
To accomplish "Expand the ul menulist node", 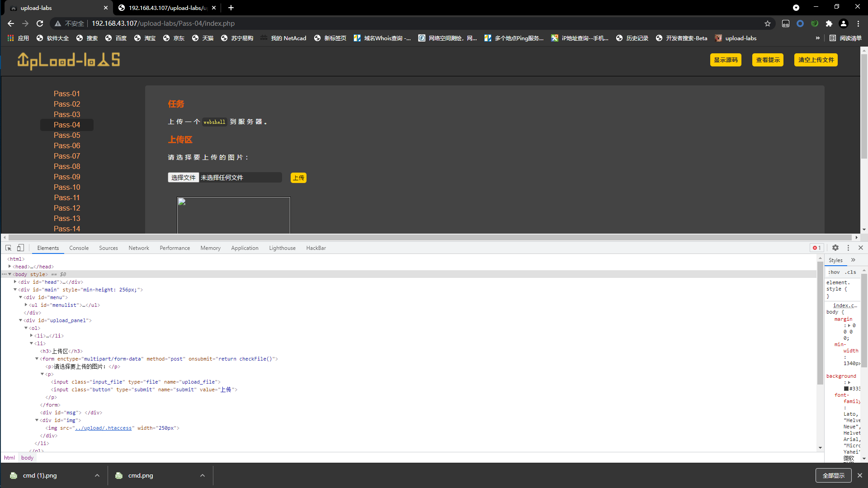I will click(x=26, y=305).
